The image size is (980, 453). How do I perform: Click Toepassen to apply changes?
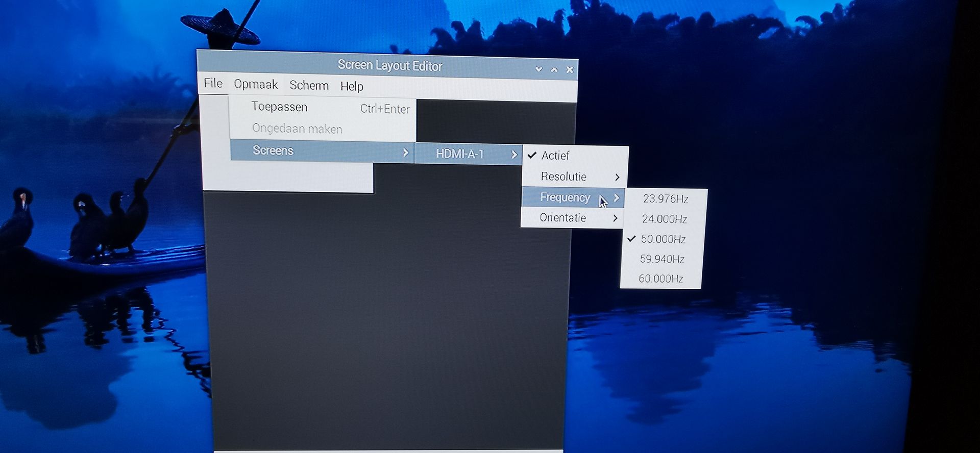(279, 107)
